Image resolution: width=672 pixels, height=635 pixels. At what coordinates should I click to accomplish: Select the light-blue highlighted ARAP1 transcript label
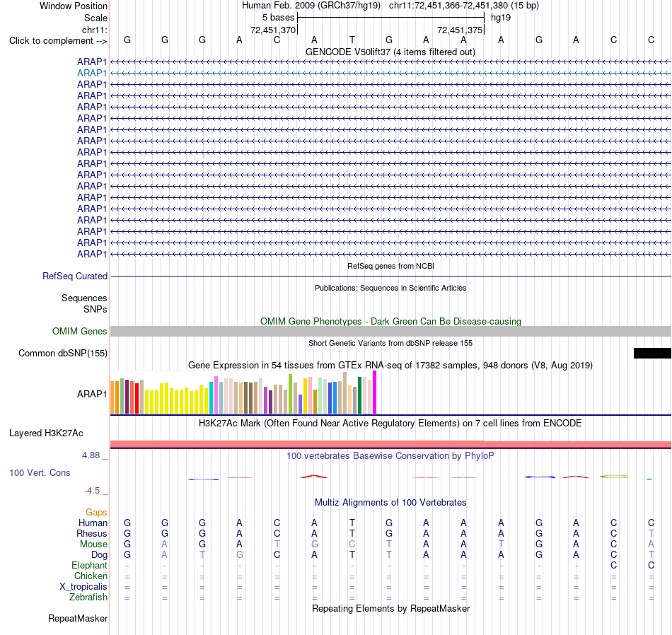pos(92,73)
